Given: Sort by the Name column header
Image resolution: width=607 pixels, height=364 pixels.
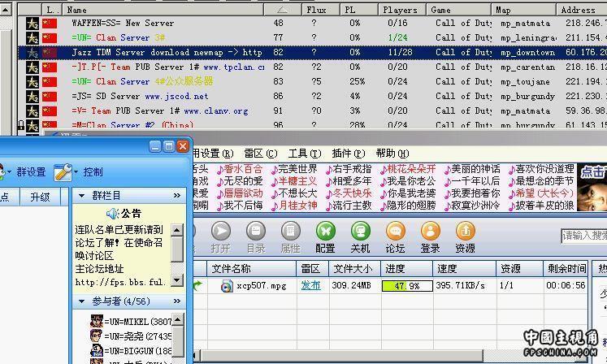Looking at the screenshot, I should click(x=163, y=10).
